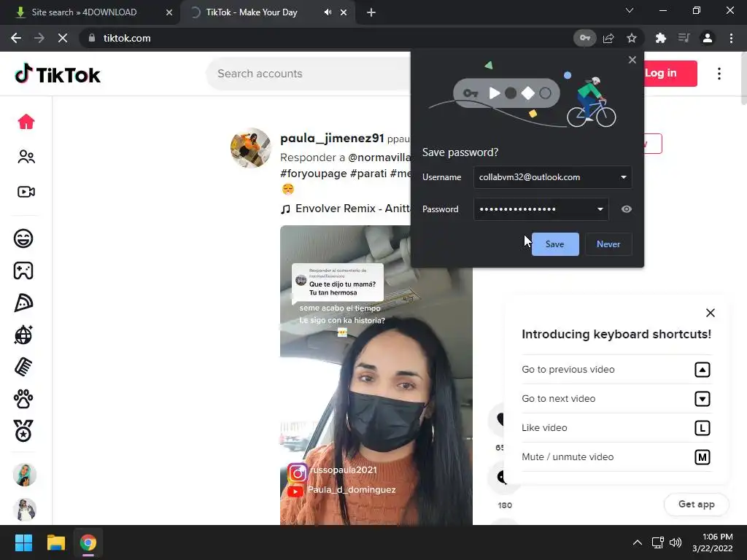
Task: Open the Chrome three-dot menu
Action: [x=731, y=38]
